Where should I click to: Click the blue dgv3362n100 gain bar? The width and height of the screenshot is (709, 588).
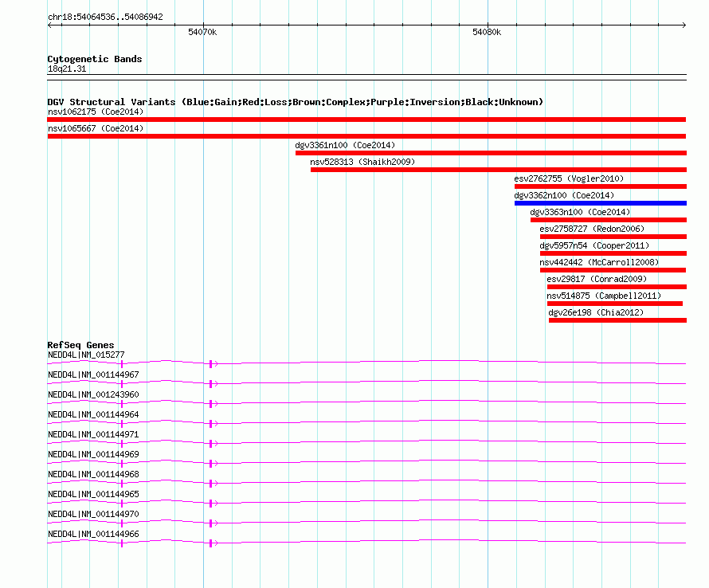601,203
